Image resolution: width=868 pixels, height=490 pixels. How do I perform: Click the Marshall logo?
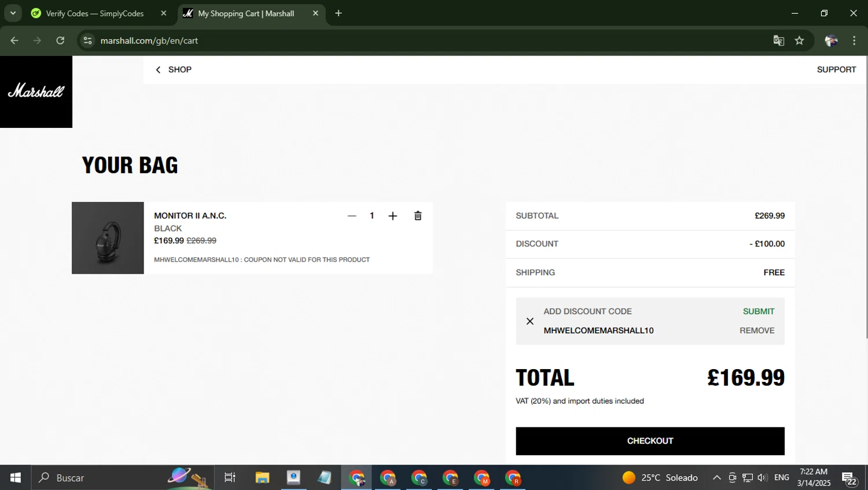click(x=36, y=91)
